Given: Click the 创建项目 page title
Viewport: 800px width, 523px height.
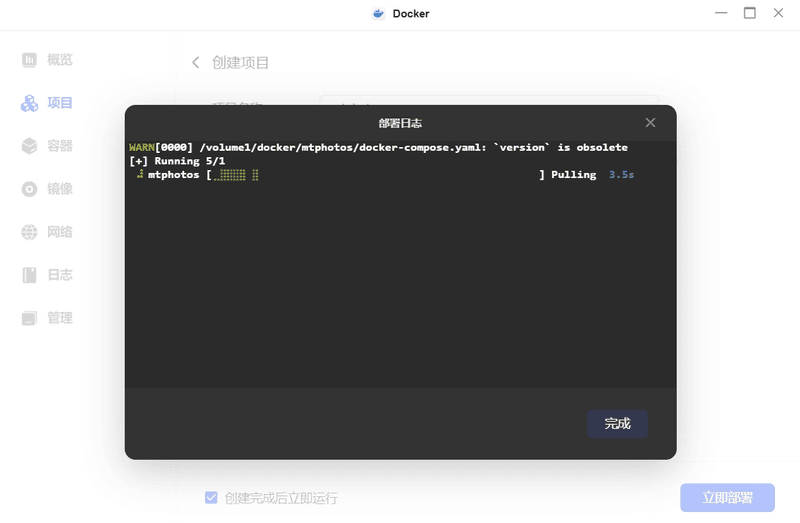Looking at the screenshot, I should 240,63.
